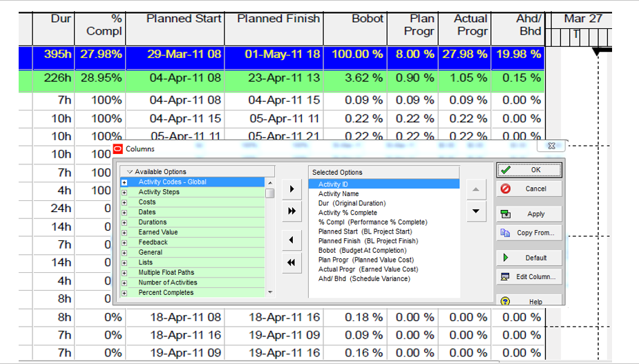The width and height of the screenshot is (639, 364).
Task: Add selected option with single right arrow
Action: click(292, 189)
